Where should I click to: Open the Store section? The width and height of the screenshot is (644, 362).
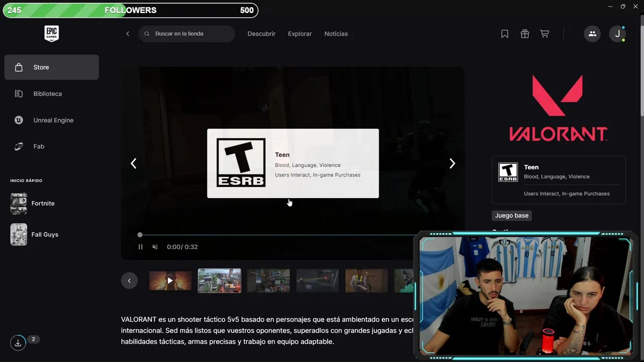[x=51, y=67]
